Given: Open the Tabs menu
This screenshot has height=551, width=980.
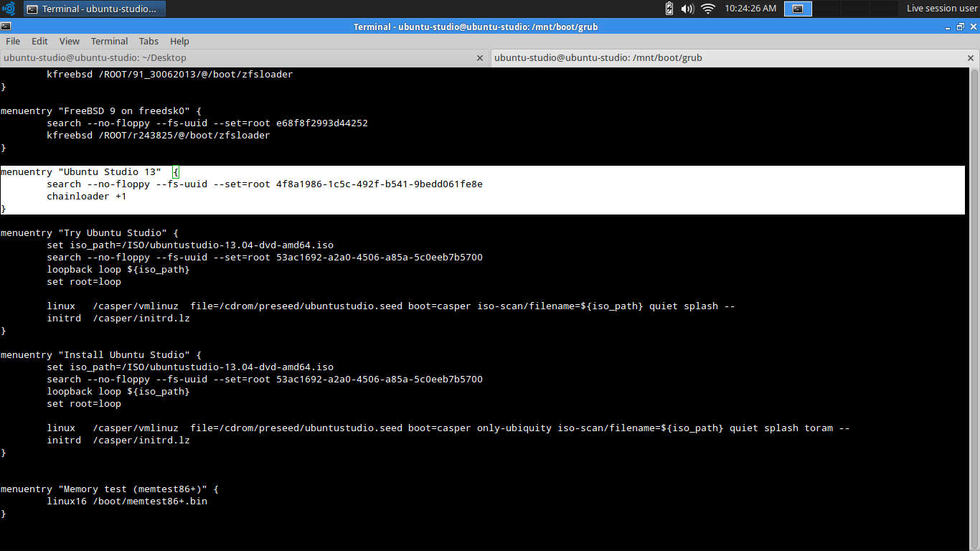Looking at the screenshot, I should 149,41.
